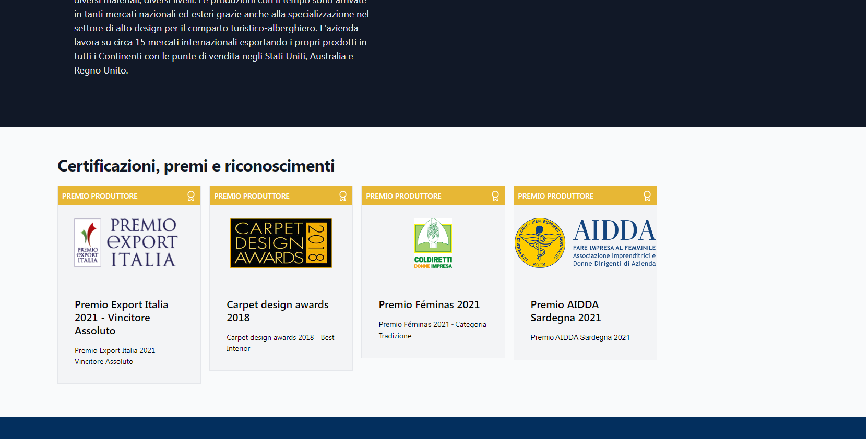Image resolution: width=868 pixels, height=439 pixels.
Task: Click small description text 'Premio AIDDA Sardegna 2021'
Action: pyautogui.click(x=580, y=337)
